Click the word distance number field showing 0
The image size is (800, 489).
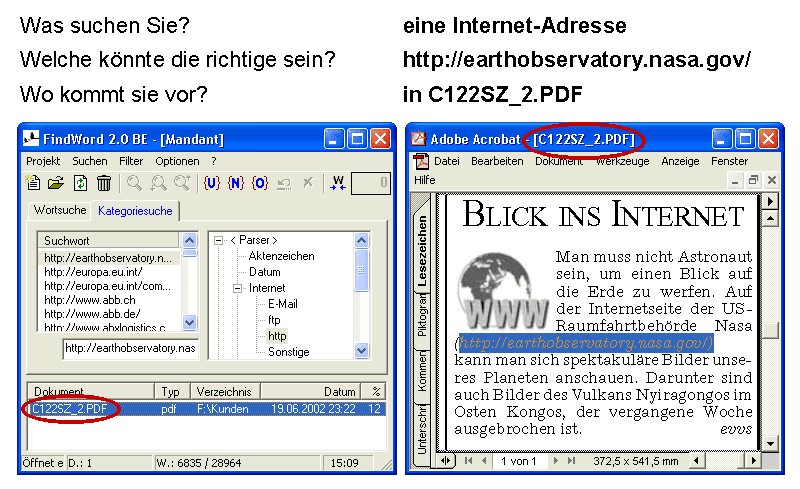tap(371, 183)
